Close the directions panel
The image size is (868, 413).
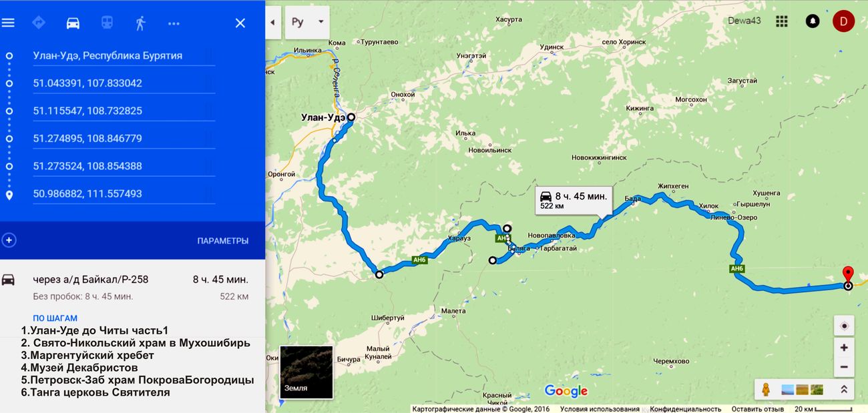point(240,23)
